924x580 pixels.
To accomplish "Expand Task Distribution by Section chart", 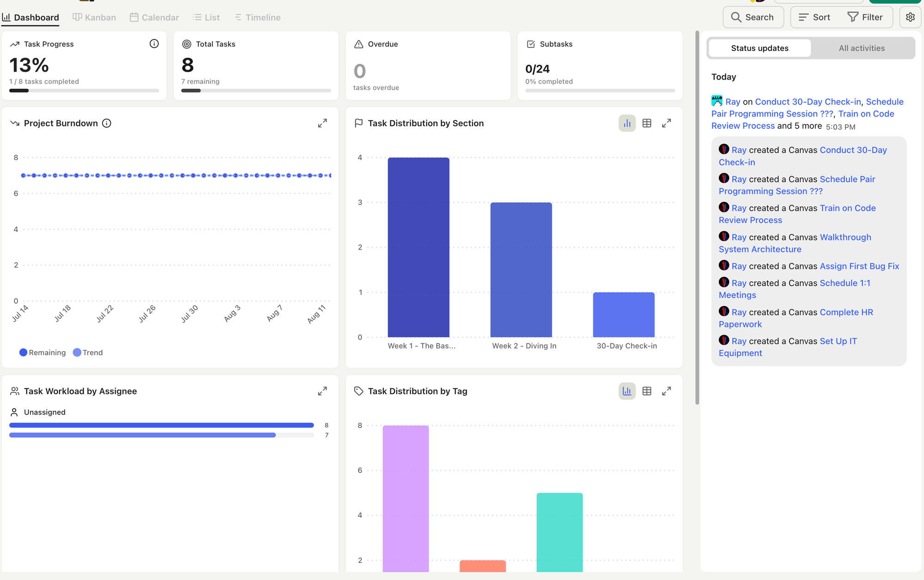I will tap(666, 123).
